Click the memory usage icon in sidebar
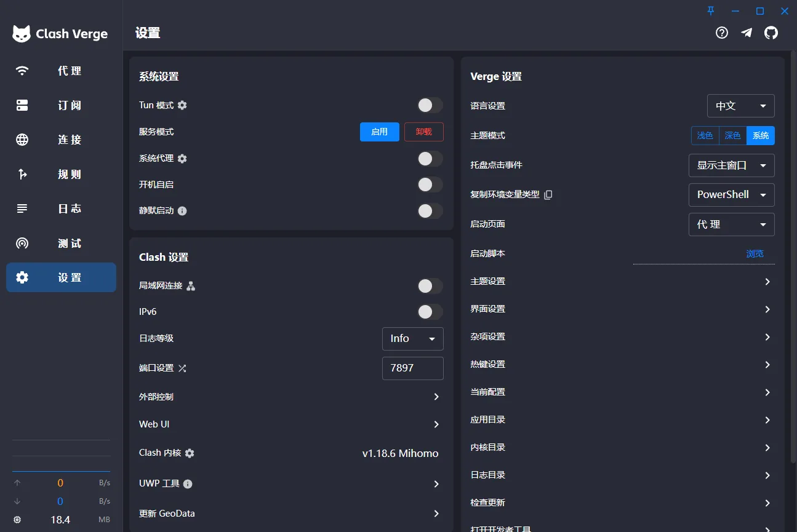Image resolution: width=797 pixels, height=532 pixels. 17,520
